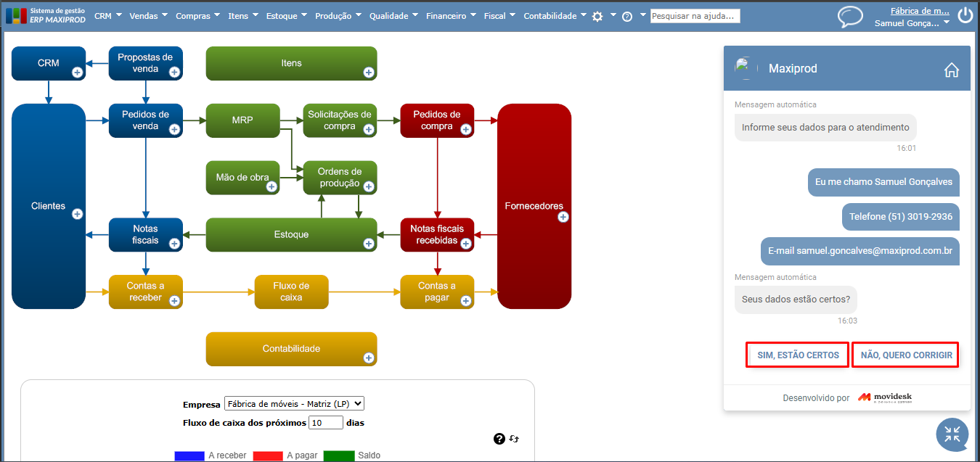Image resolution: width=980 pixels, height=462 pixels.
Task: Open the Mão de obra box
Action: click(x=242, y=178)
